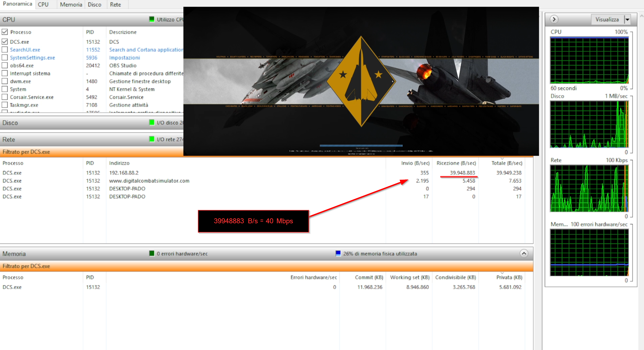Check the obs64.exe checkbox
644x350 pixels.
[x=5, y=65]
